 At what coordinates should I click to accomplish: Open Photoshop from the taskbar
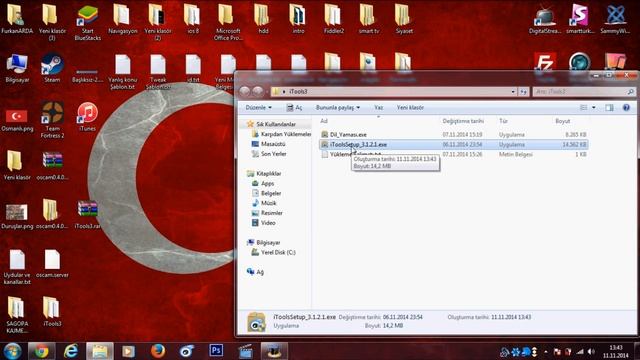click(216, 351)
